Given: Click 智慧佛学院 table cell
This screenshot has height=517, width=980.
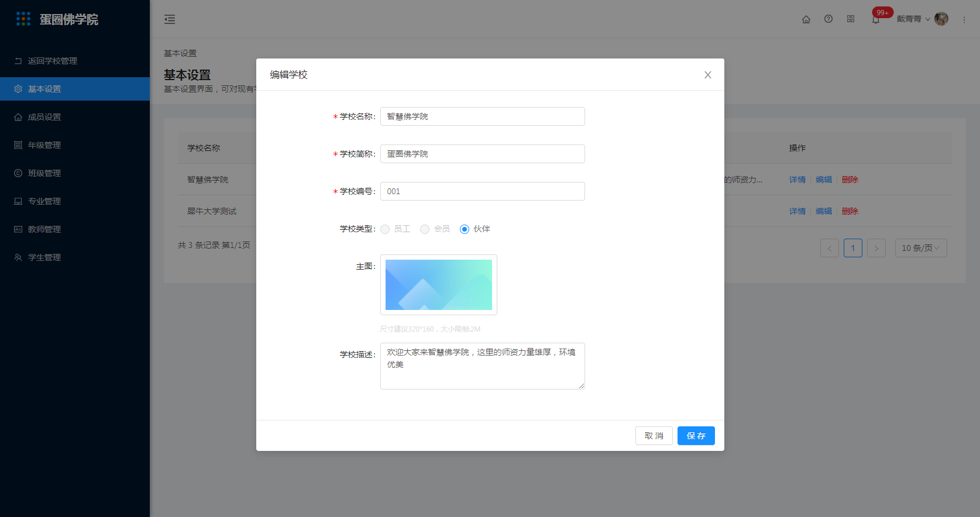Looking at the screenshot, I should tap(208, 180).
